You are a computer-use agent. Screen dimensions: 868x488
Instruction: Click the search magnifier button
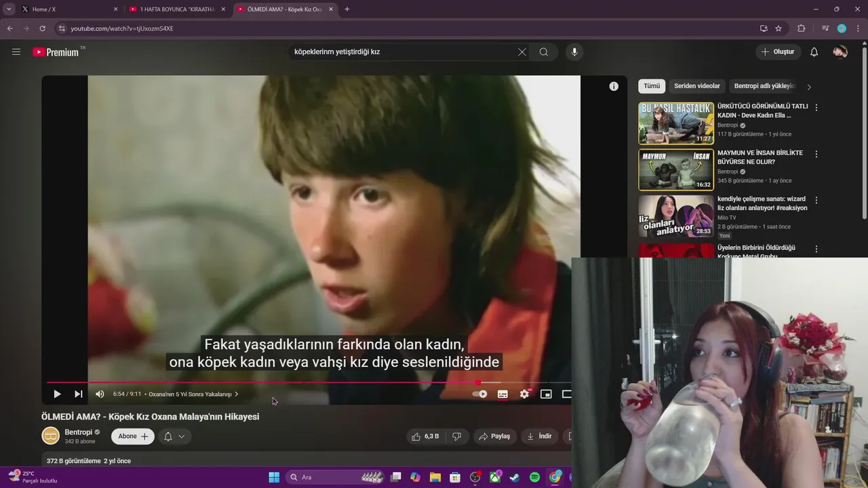544,52
